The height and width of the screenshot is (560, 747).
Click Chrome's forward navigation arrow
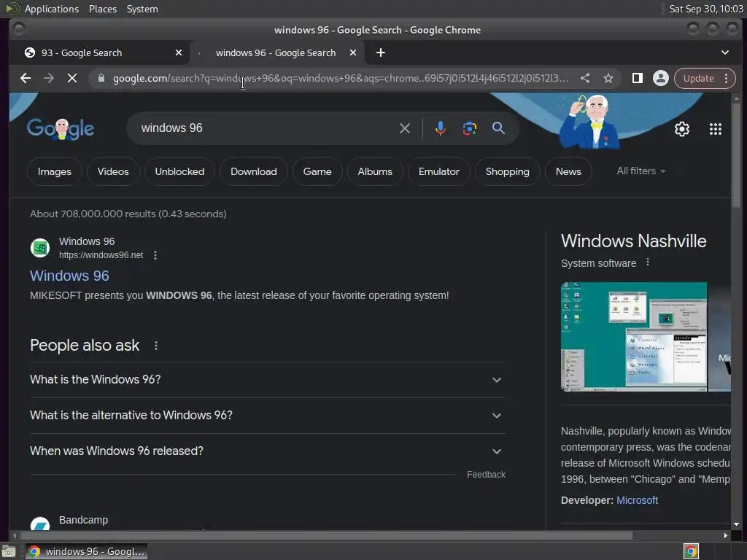coord(49,78)
